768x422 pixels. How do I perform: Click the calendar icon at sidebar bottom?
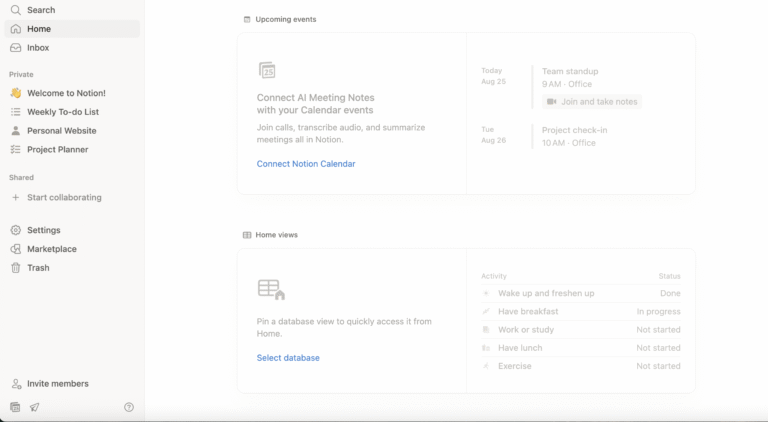point(15,407)
